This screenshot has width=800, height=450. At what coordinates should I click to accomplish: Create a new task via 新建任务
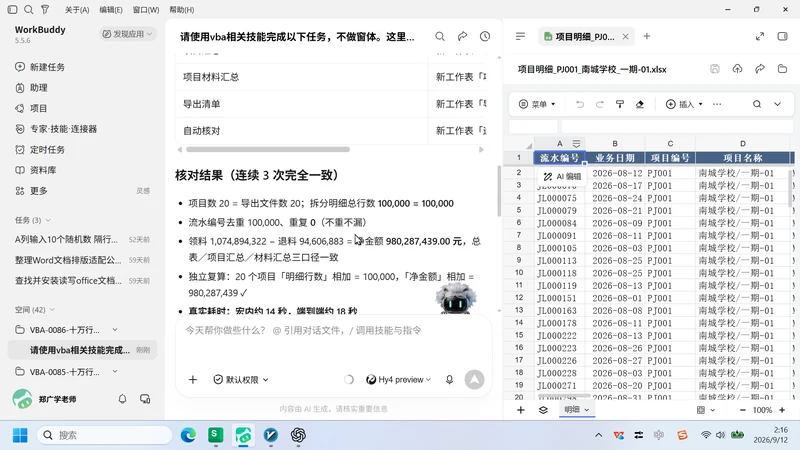point(40,67)
